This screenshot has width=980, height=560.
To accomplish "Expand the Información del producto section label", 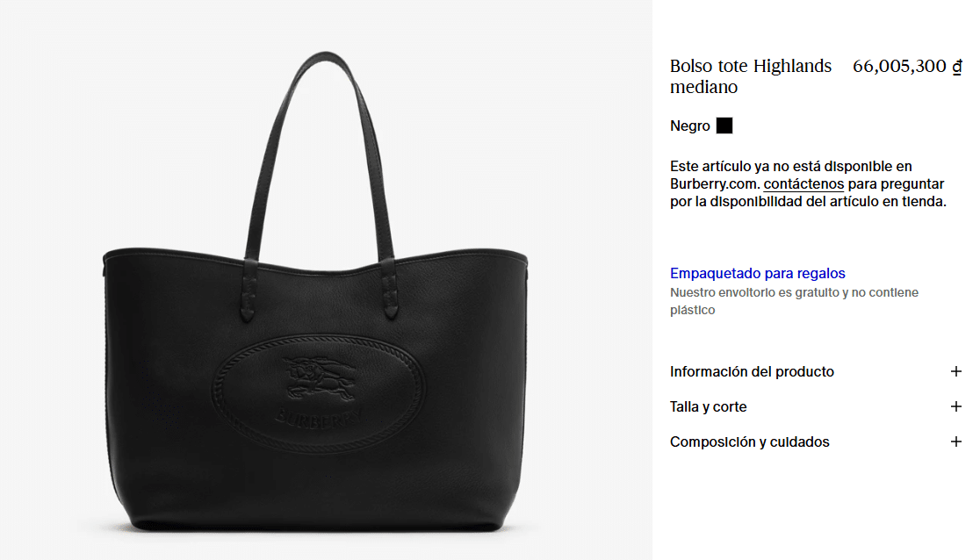I will (752, 371).
